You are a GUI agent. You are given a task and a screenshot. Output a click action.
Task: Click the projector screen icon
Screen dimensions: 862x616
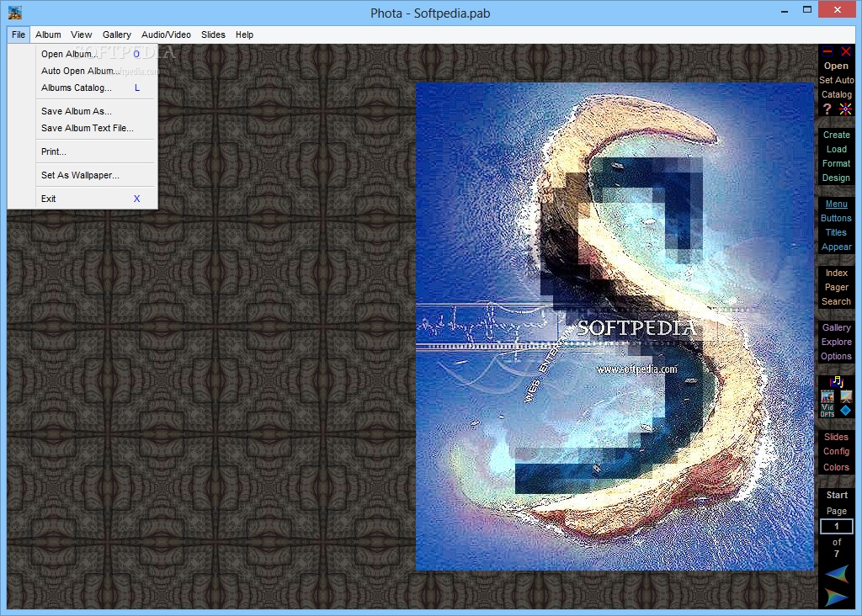[x=846, y=396]
